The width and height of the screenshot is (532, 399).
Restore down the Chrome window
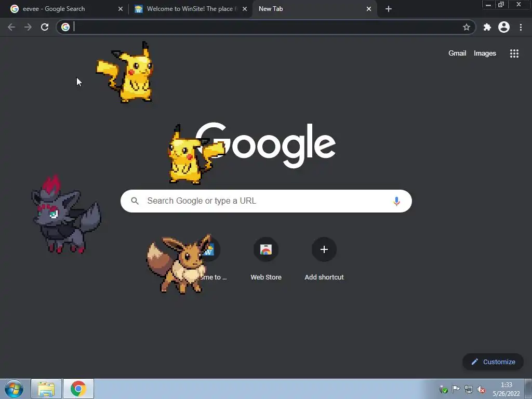pos(501,5)
